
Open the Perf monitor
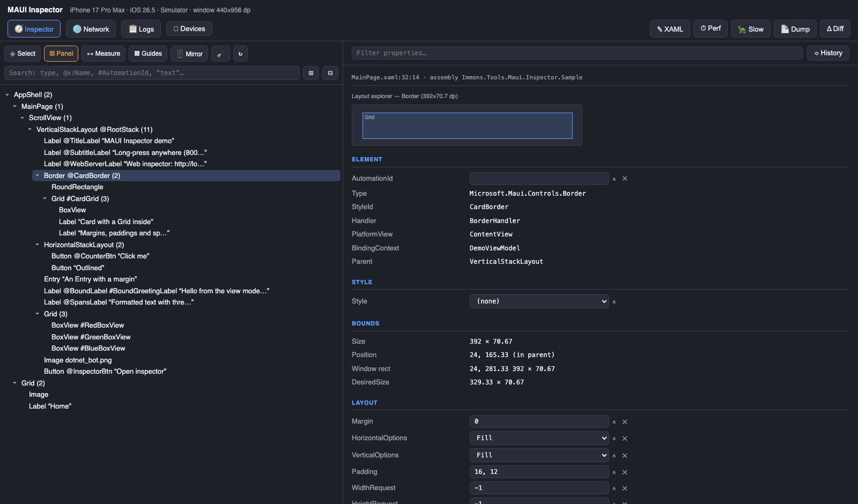click(711, 29)
